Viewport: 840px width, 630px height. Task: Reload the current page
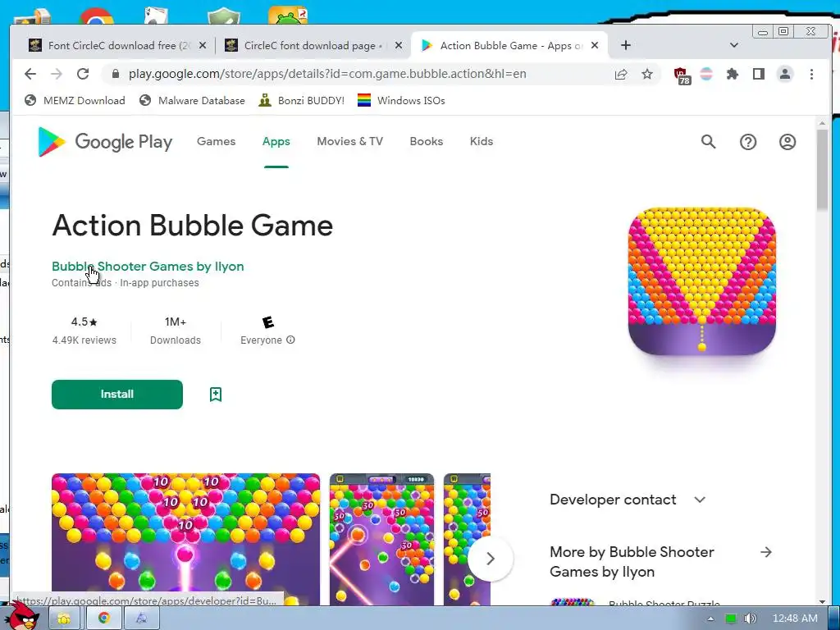pos(83,74)
